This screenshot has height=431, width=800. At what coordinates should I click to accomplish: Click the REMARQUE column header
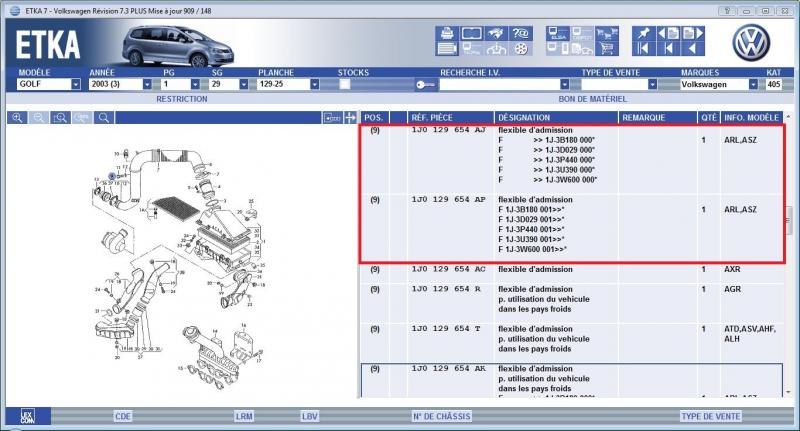[x=658, y=118]
